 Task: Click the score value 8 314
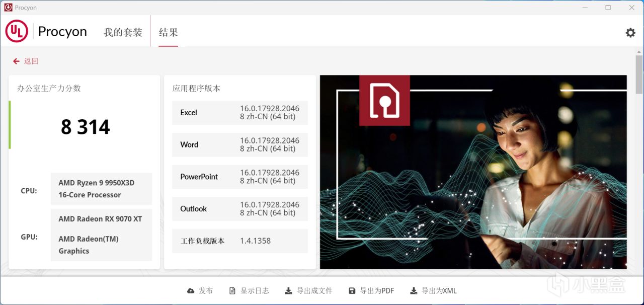pyautogui.click(x=86, y=127)
